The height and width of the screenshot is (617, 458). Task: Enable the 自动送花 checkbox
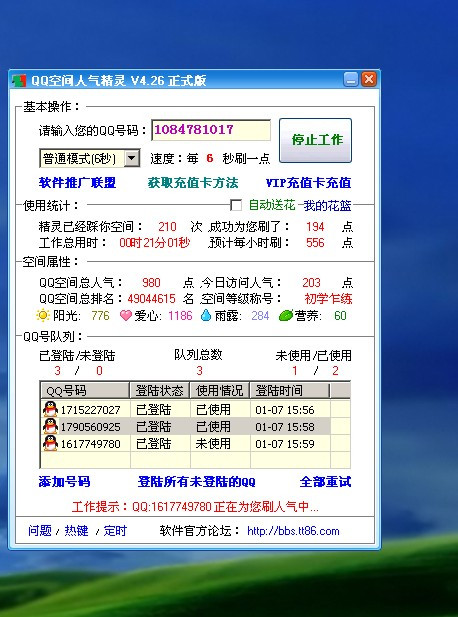coord(236,205)
